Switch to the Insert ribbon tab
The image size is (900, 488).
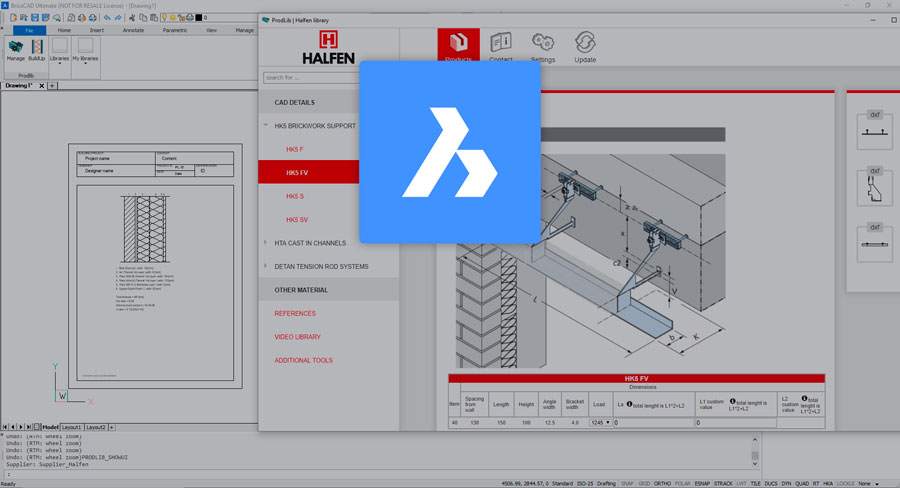[x=96, y=30]
